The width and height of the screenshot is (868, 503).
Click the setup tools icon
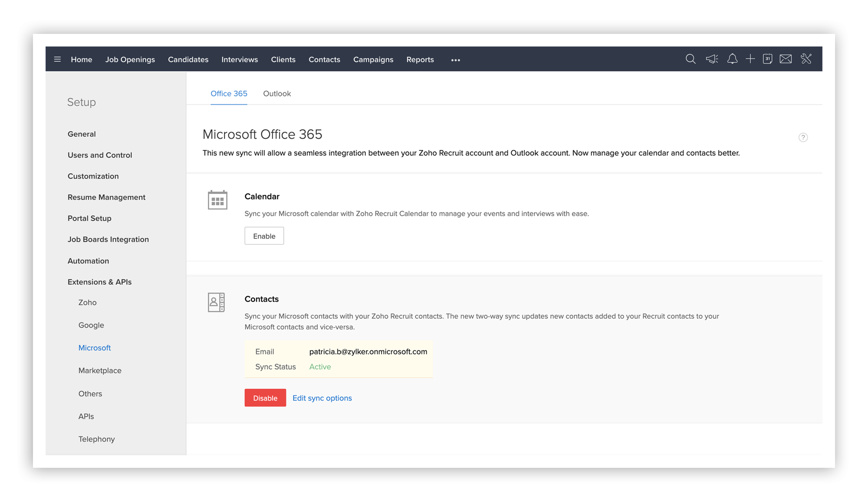pos(806,59)
